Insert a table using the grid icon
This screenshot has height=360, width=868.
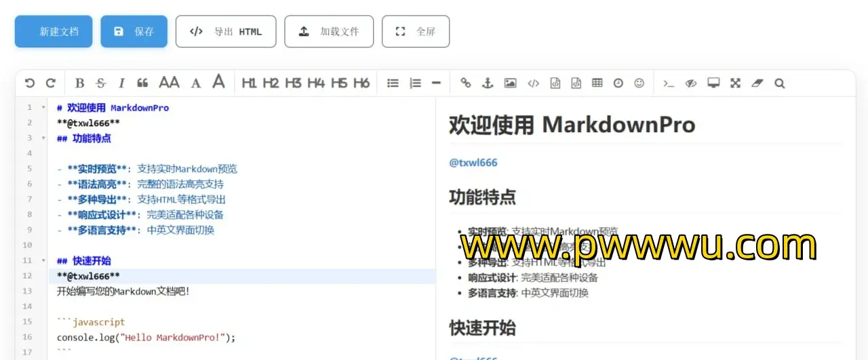[597, 83]
